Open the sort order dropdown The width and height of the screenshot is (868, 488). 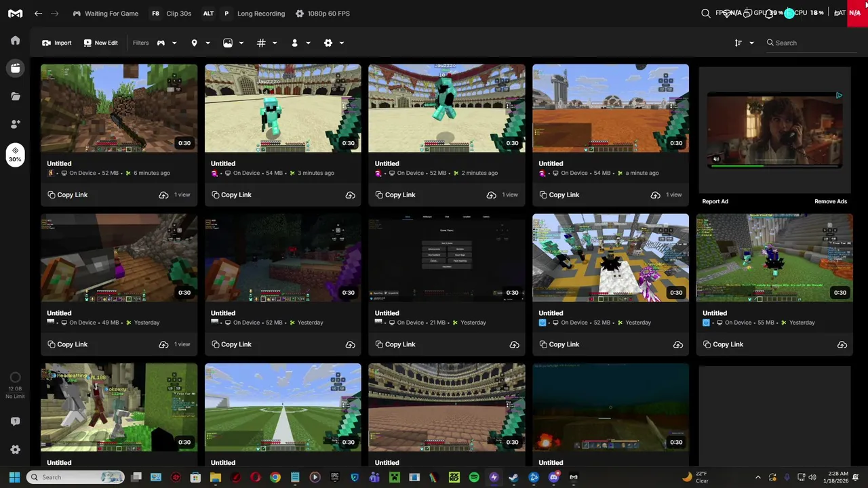(x=744, y=43)
